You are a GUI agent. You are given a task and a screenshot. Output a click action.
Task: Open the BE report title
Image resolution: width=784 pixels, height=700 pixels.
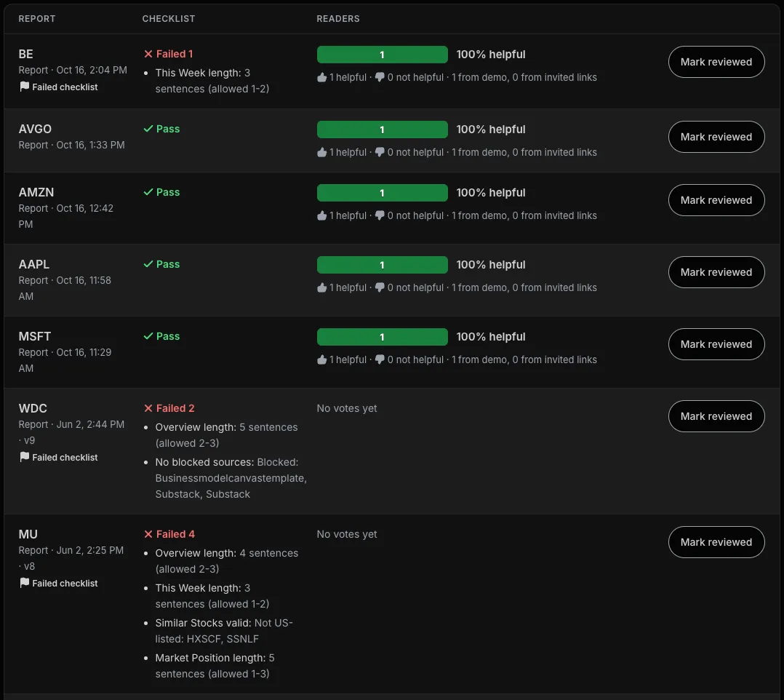[26, 54]
